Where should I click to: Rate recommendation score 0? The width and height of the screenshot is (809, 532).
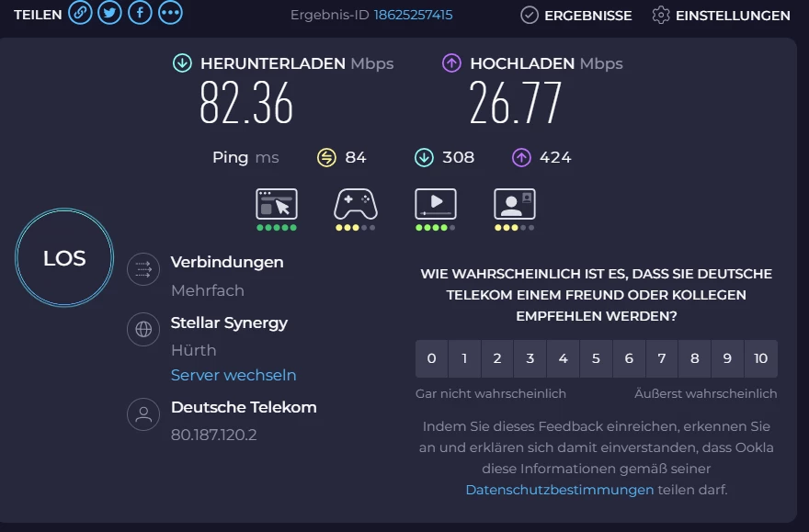point(432,358)
